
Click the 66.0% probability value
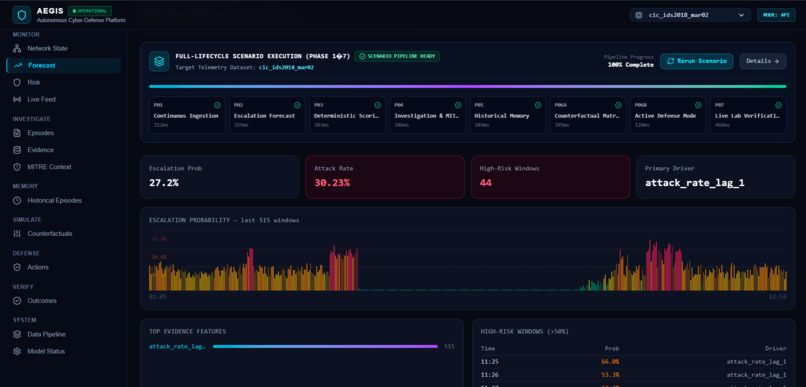tap(610, 362)
